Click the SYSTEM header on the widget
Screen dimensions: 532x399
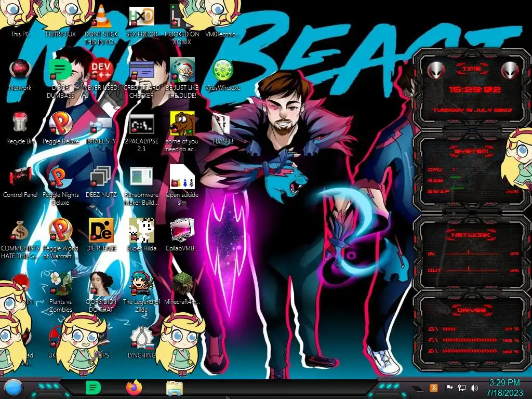tap(472, 151)
